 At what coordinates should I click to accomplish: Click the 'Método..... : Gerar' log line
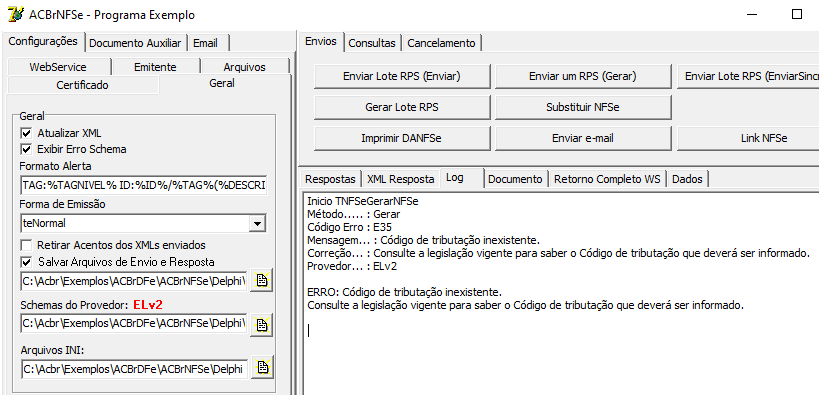tap(354, 214)
